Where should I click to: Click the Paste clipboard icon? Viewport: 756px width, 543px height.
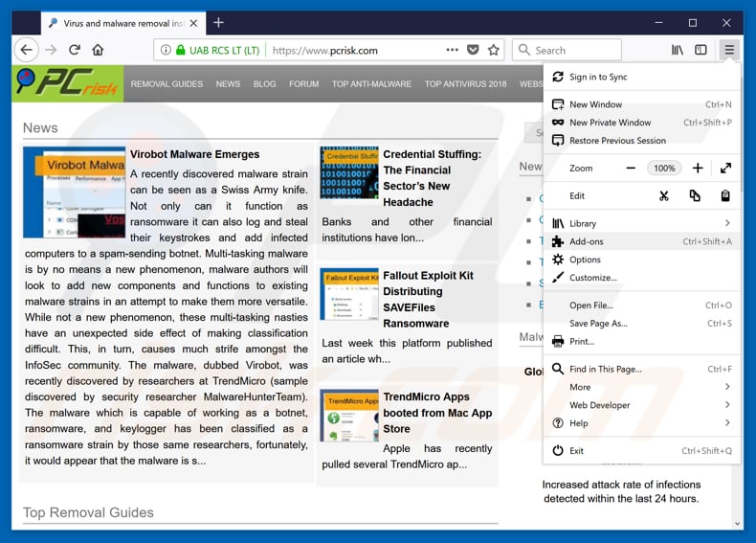[x=725, y=195]
